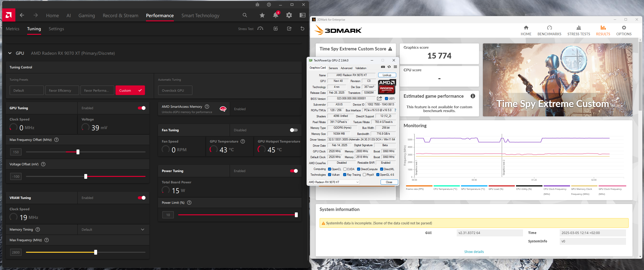Open 3DMark OPTIONS gear
644x270 pixels.
[624, 30]
